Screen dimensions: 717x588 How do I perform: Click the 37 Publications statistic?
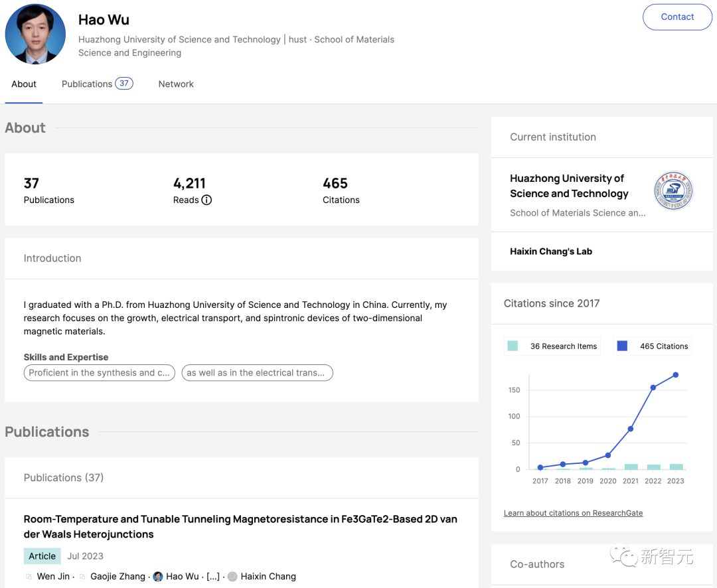pyautogui.click(x=48, y=190)
